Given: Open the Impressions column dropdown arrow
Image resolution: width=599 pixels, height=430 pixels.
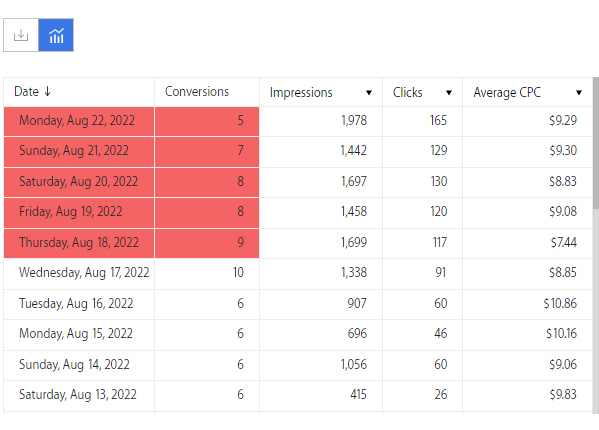Looking at the screenshot, I should 369,92.
